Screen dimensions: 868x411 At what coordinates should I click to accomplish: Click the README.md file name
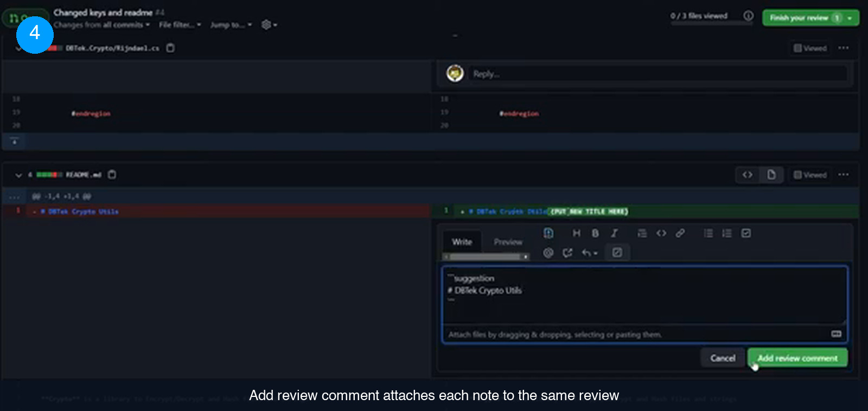(x=84, y=175)
